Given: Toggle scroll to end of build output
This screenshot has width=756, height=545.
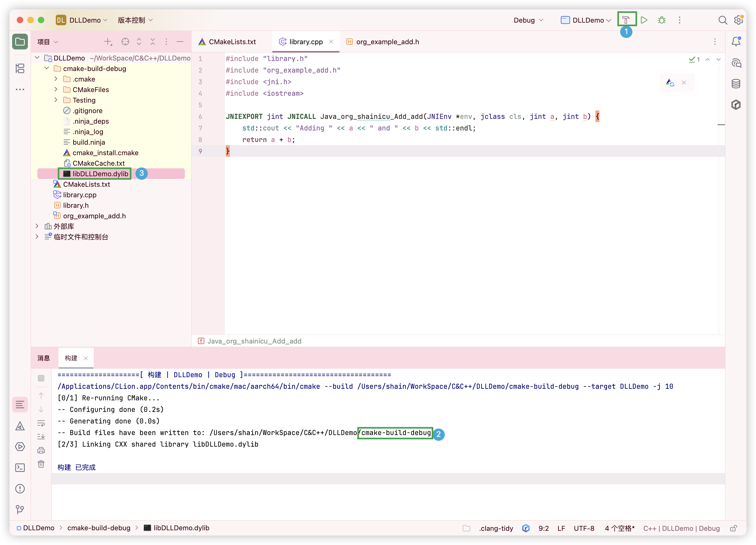Looking at the screenshot, I should click(x=41, y=436).
